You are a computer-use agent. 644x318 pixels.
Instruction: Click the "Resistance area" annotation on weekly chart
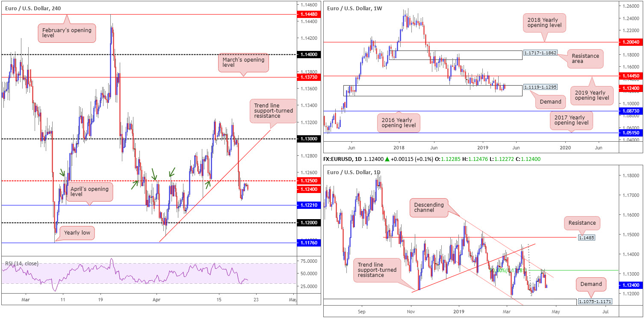585,59
